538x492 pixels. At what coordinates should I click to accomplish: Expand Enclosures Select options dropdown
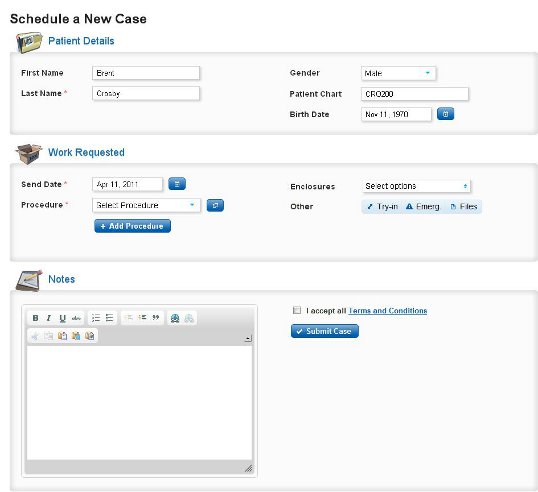(x=416, y=186)
